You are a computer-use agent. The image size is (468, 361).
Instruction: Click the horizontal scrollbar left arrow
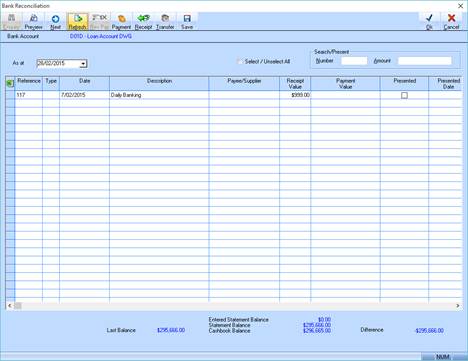coord(10,306)
